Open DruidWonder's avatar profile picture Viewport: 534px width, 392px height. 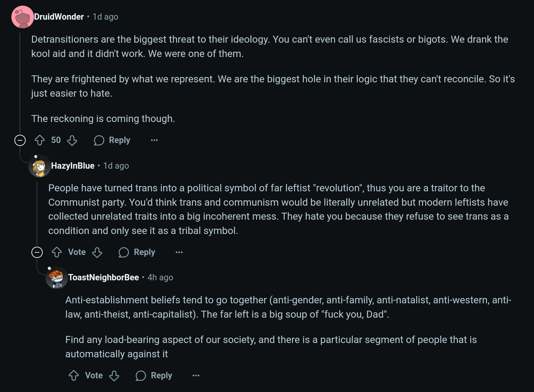(x=22, y=17)
